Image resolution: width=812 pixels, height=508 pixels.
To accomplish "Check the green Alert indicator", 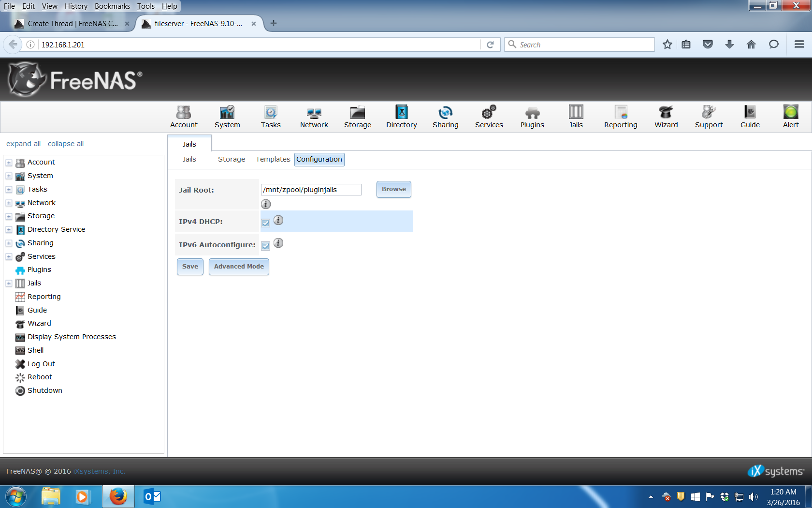I will pyautogui.click(x=791, y=117).
